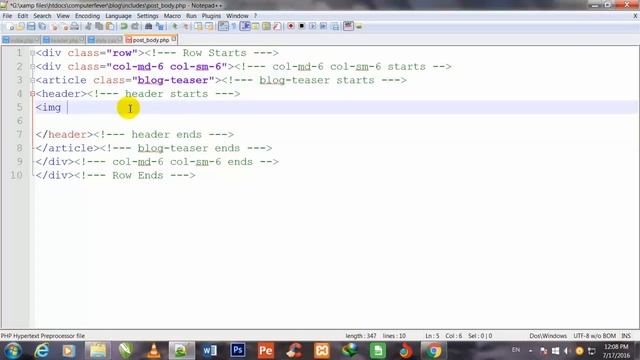Screen dimensions: 640x360
Task: Open XAMPP from the taskbar
Action: coord(322,351)
